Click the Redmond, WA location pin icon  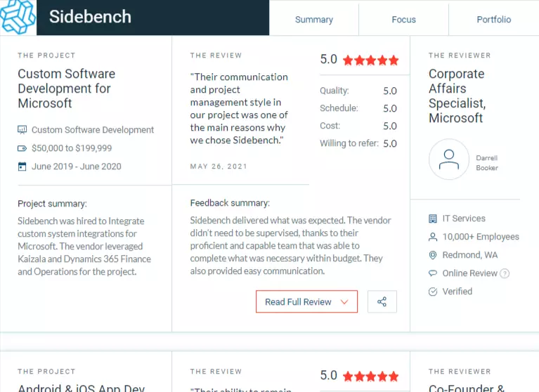[x=433, y=255]
